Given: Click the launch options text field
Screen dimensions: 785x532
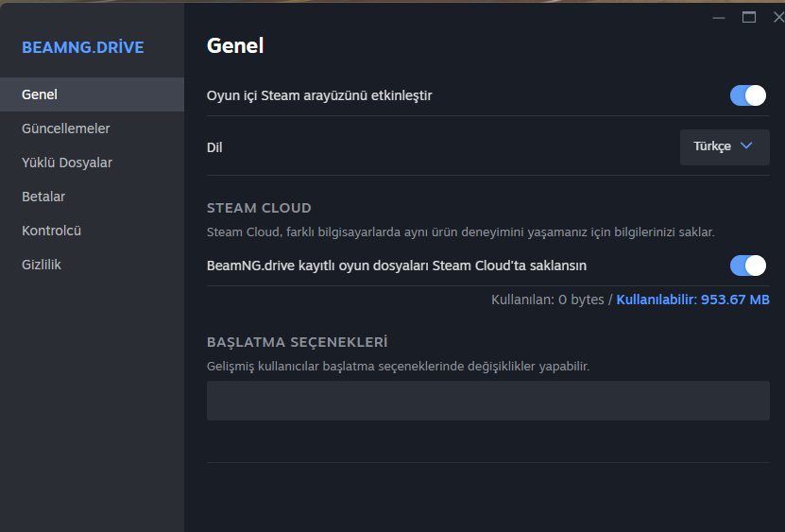Looking at the screenshot, I should pyautogui.click(x=487, y=401).
